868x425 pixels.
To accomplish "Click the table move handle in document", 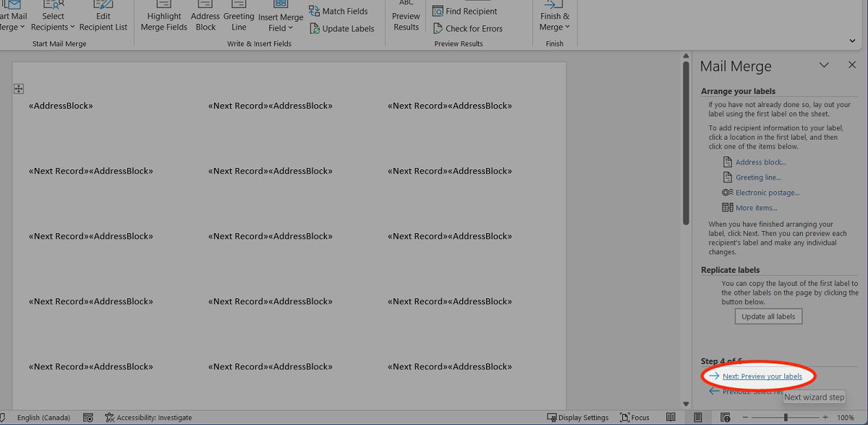I will [x=19, y=88].
